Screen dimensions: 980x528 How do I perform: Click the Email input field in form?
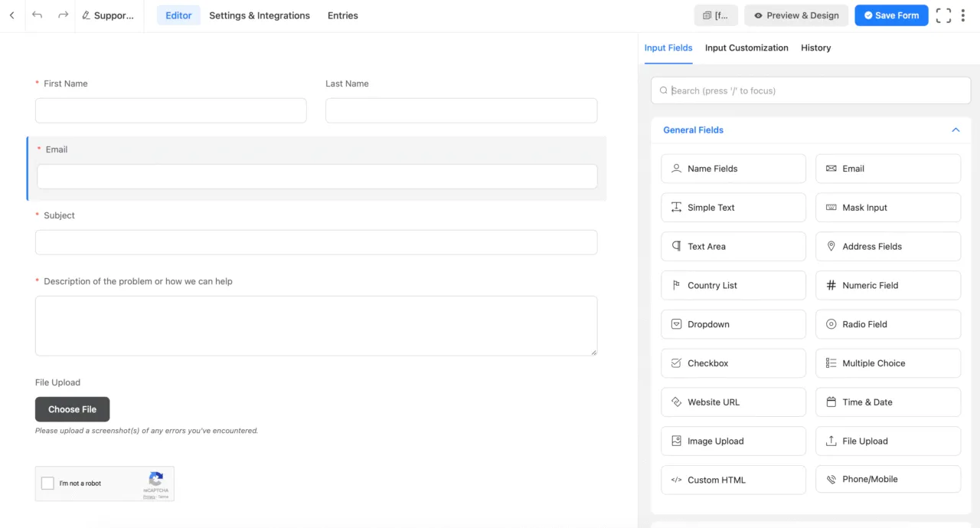pos(317,176)
